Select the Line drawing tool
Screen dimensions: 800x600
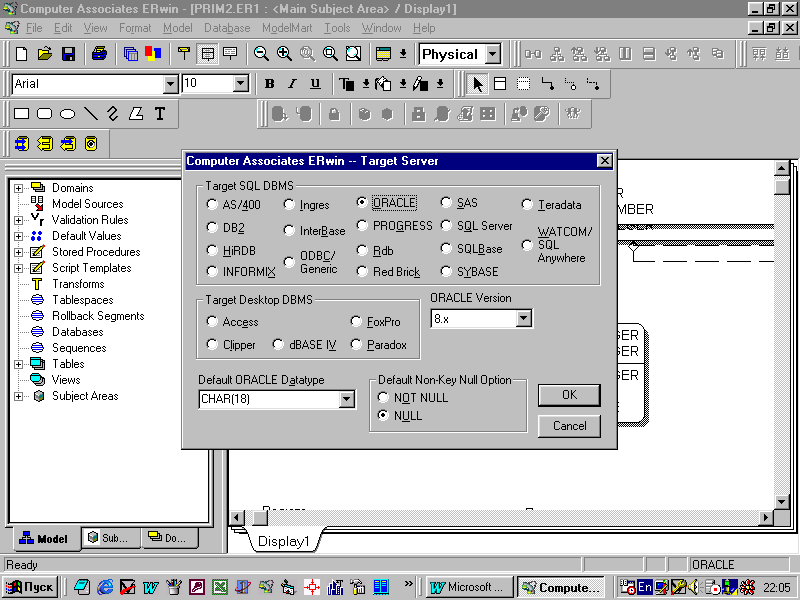90,113
